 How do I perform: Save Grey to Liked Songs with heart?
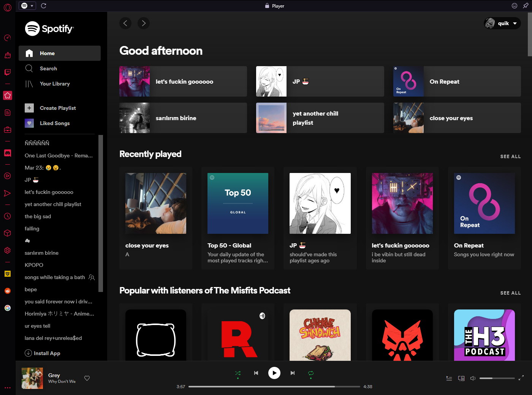point(87,378)
